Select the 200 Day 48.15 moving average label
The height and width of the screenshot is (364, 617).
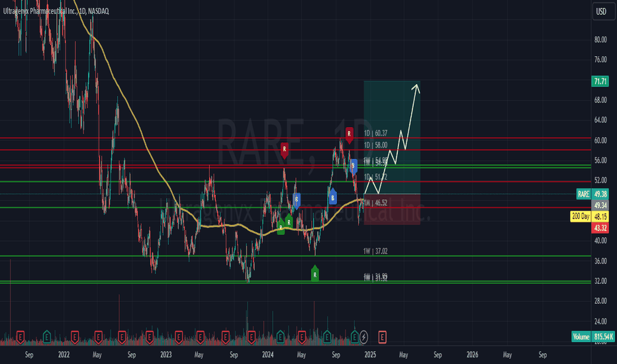589,216
